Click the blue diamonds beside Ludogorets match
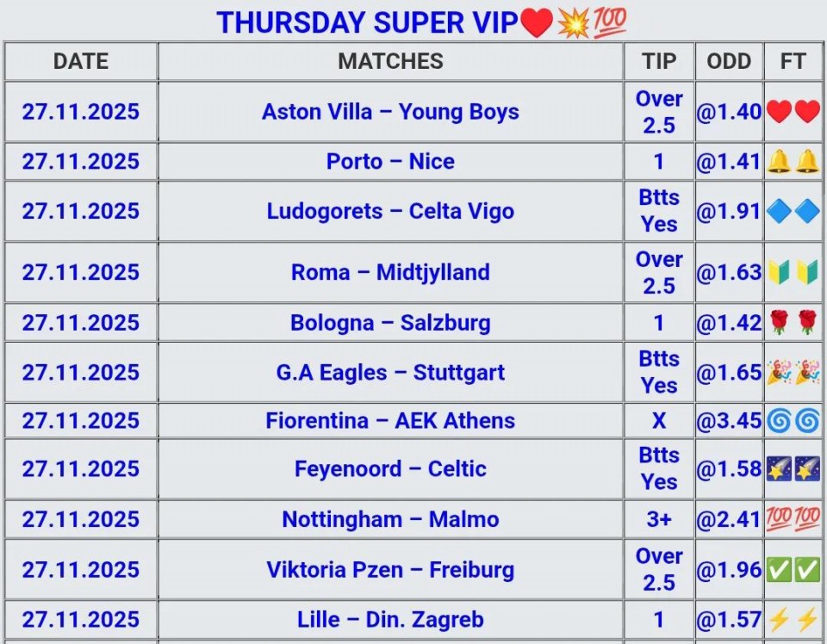 point(793,212)
